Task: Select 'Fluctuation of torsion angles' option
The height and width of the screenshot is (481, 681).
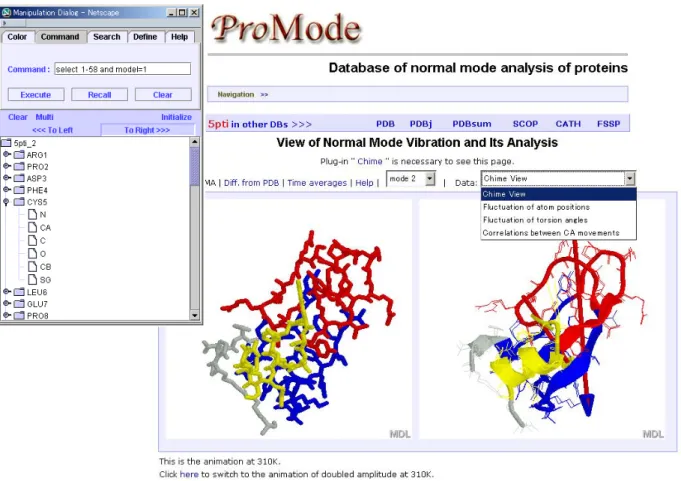Action: click(559, 220)
